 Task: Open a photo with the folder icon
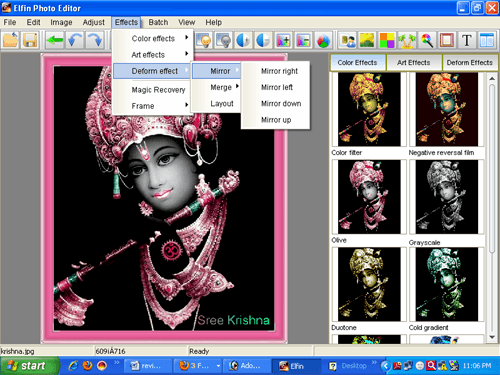pyautogui.click(x=11, y=41)
